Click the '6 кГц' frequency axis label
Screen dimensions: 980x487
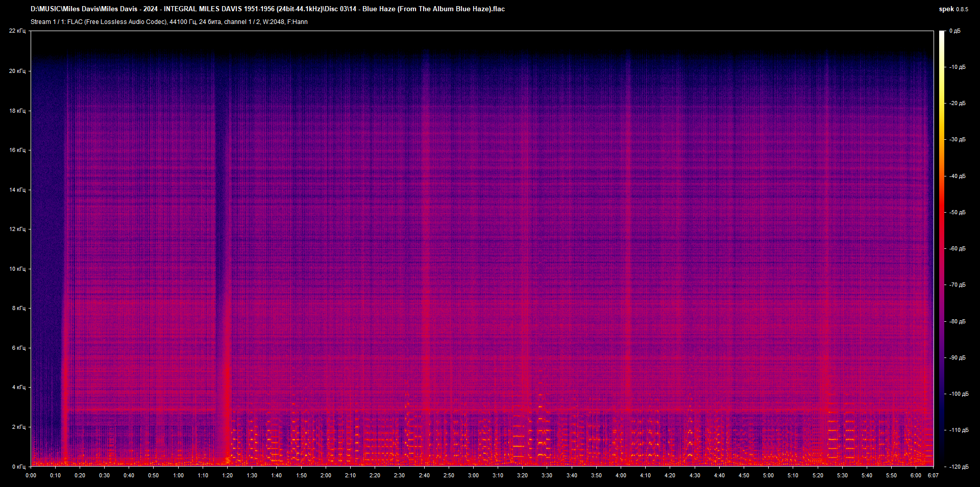pos(19,348)
